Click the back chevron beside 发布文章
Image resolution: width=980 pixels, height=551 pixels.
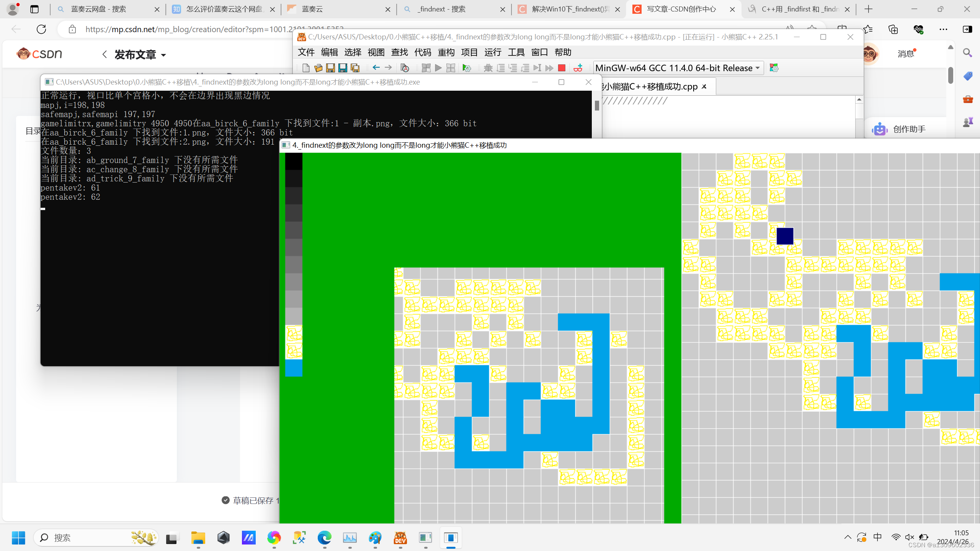105,54
